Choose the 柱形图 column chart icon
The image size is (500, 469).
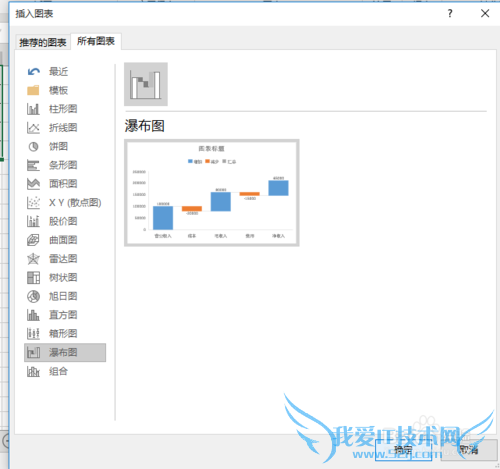tap(33, 109)
